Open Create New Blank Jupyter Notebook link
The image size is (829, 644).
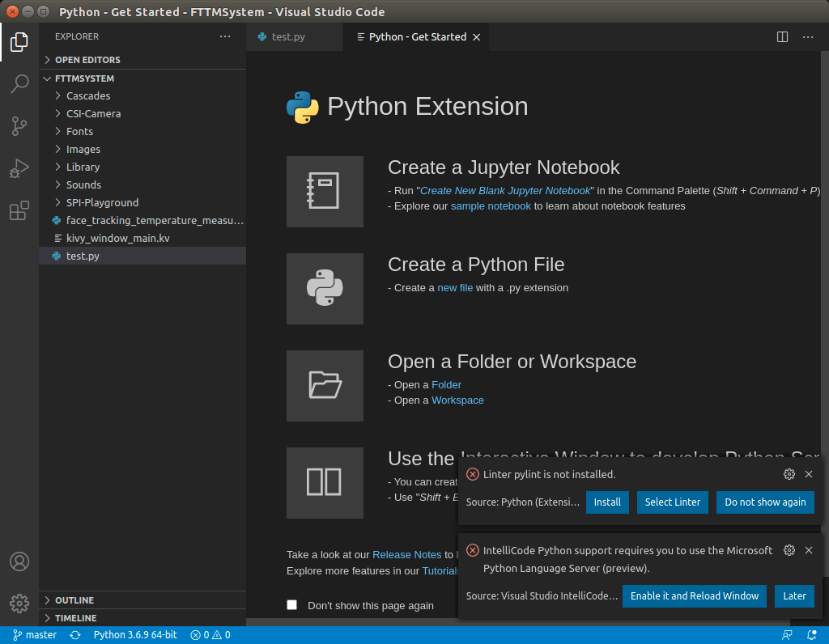[x=505, y=191]
